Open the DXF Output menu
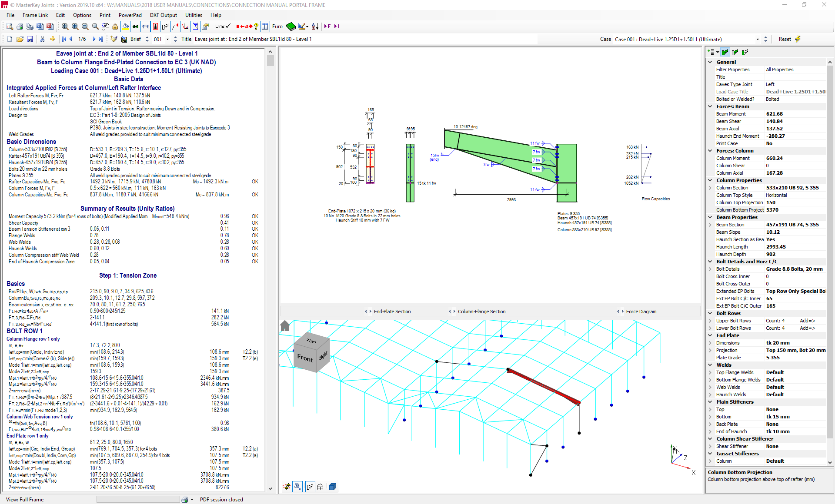835x504 pixels. [163, 15]
